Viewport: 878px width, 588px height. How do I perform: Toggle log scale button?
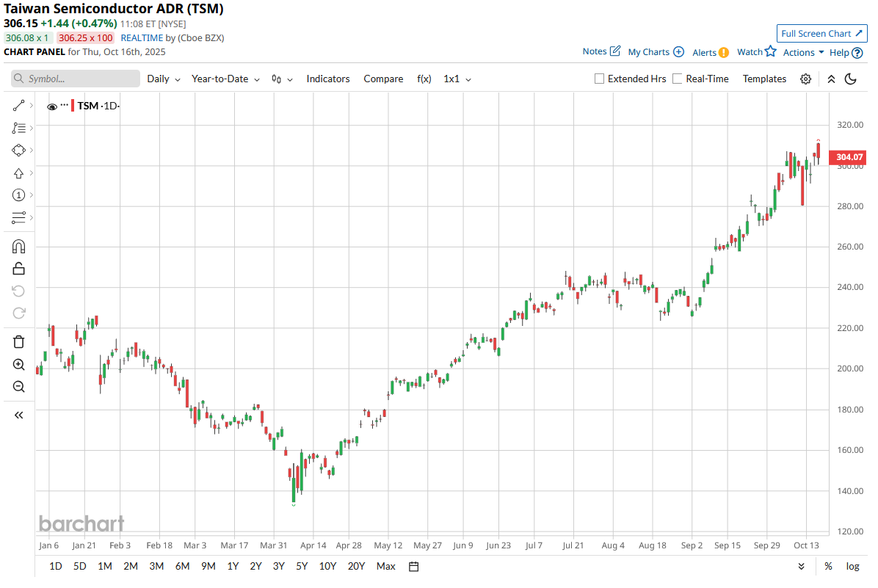pyautogui.click(x=853, y=567)
